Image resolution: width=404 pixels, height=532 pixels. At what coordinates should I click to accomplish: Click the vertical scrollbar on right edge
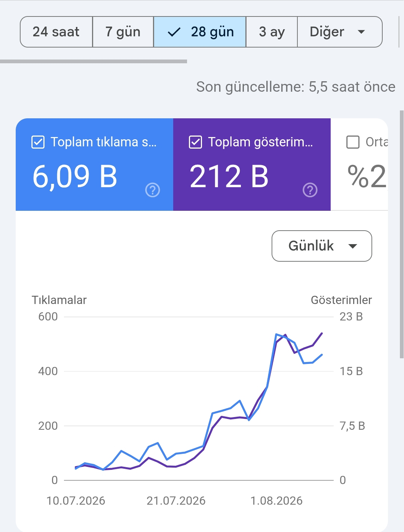(x=402, y=234)
